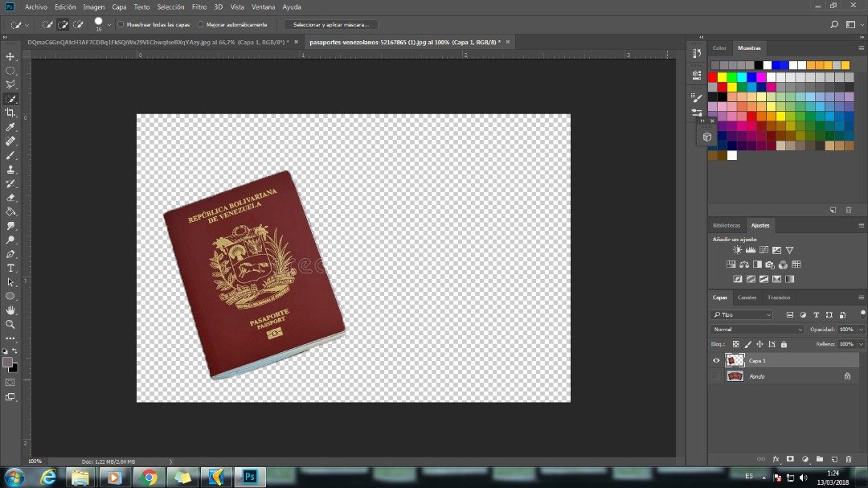The image size is (868, 488).
Task: Open the Archivo menu
Action: coord(36,7)
